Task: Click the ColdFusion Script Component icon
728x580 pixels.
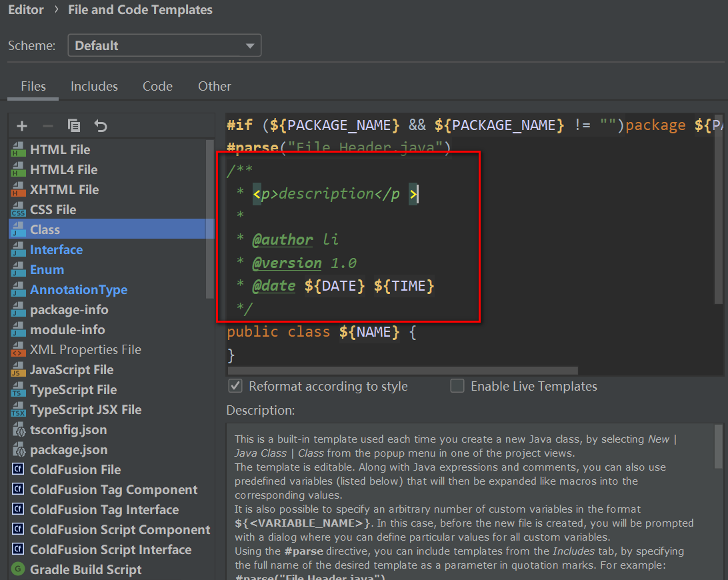Action: coord(17,529)
